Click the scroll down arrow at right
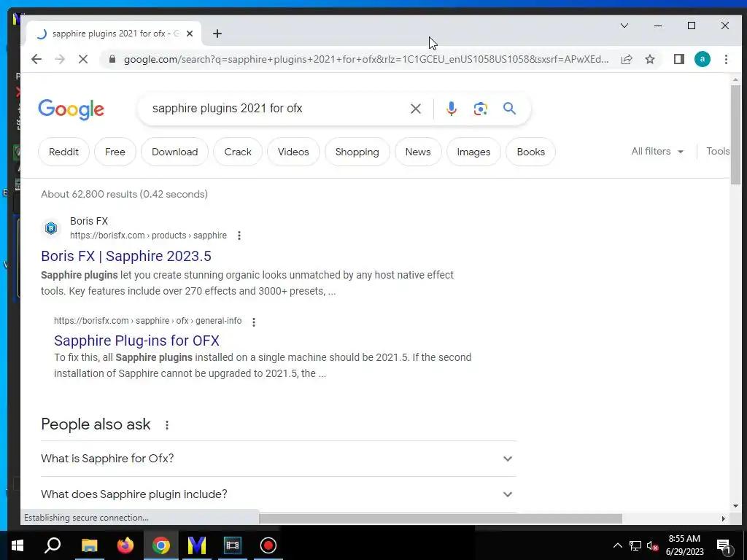This screenshot has height=560, width=747. (735, 506)
